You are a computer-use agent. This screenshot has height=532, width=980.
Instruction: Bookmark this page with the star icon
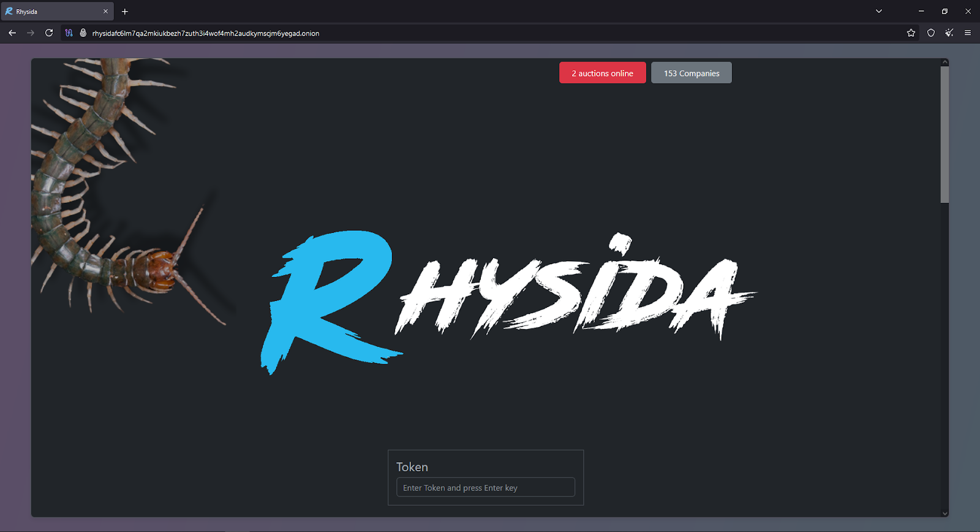[x=911, y=33]
